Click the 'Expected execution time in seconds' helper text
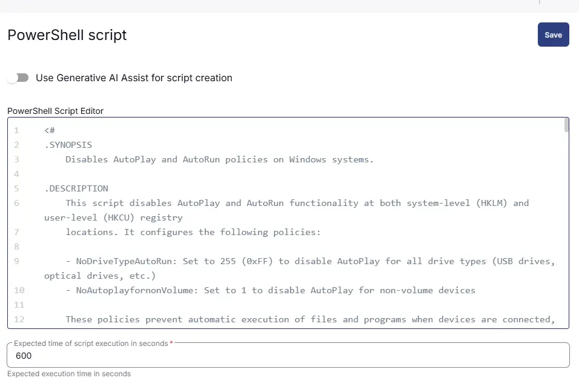The image size is (579, 392). click(69, 374)
